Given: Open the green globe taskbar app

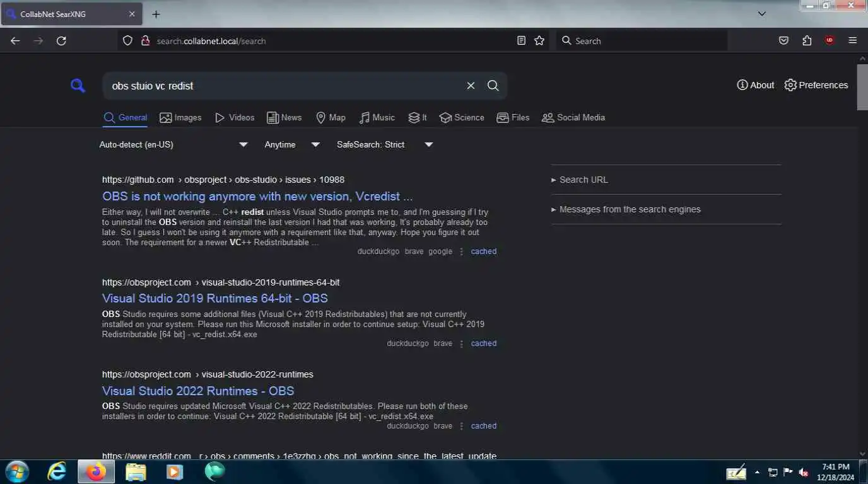Looking at the screenshot, I should (214, 471).
